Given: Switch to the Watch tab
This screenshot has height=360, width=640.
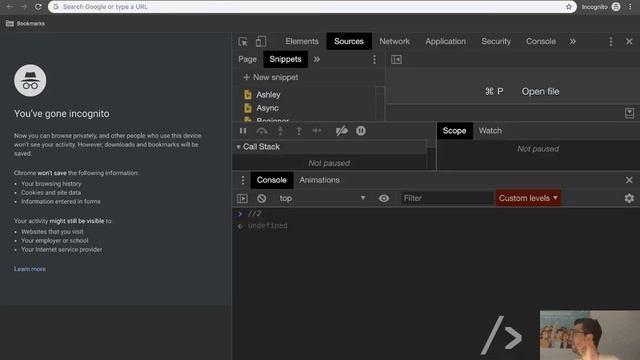Looking at the screenshot, I should click(x=490, y=131).
